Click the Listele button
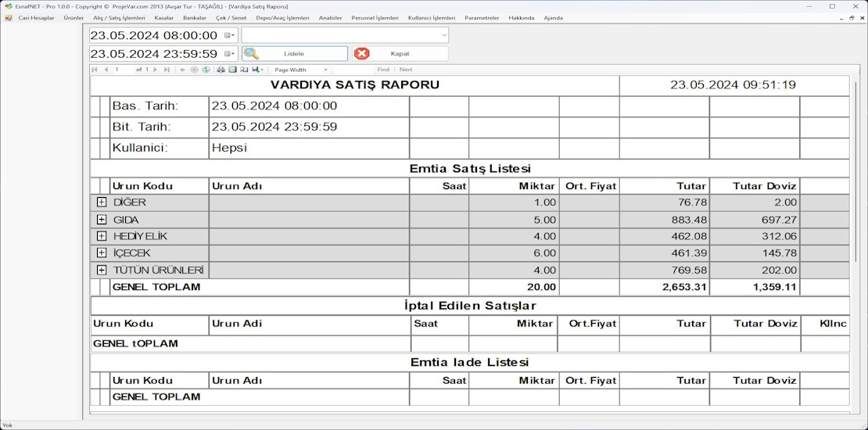Screen dimensions: 868x430 295,54
